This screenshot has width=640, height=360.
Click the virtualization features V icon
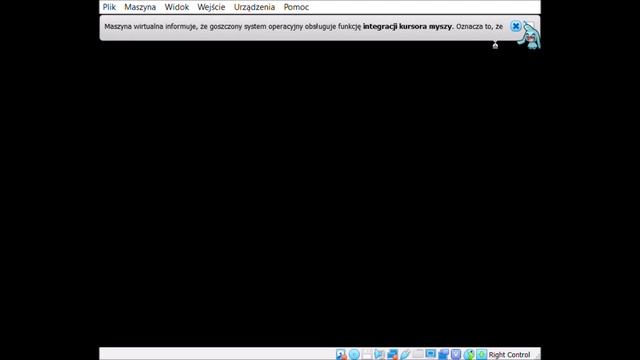click(456, 354)
